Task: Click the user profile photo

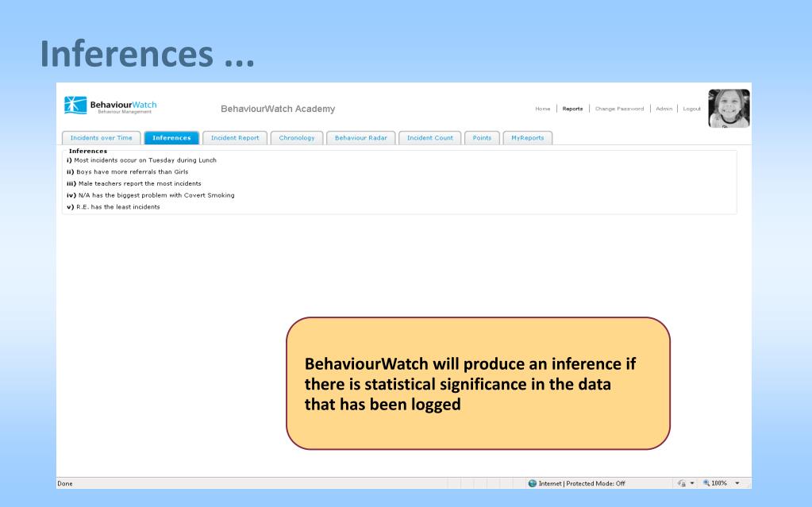Action: coord(729,108)
